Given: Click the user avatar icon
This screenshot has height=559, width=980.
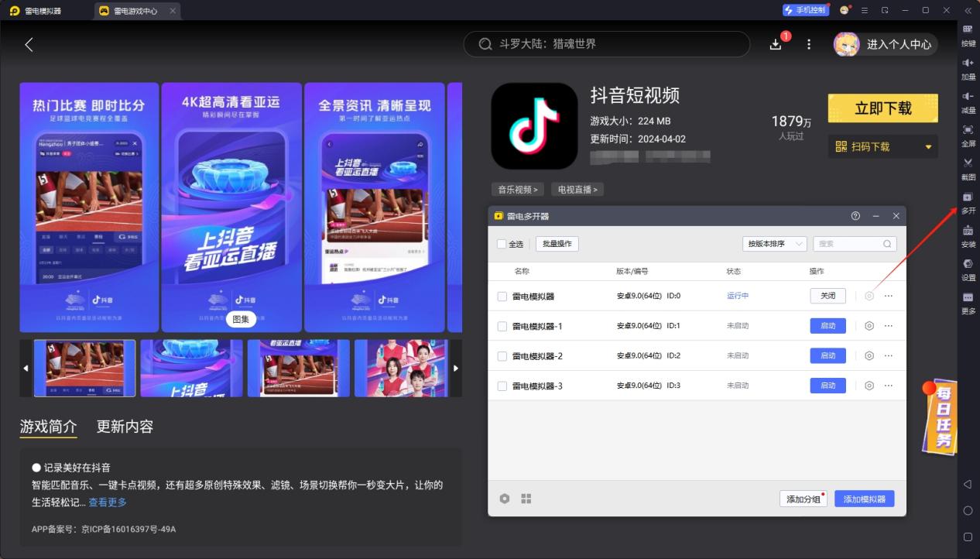Looking at the screenshot, I should (x=846, y=44).
